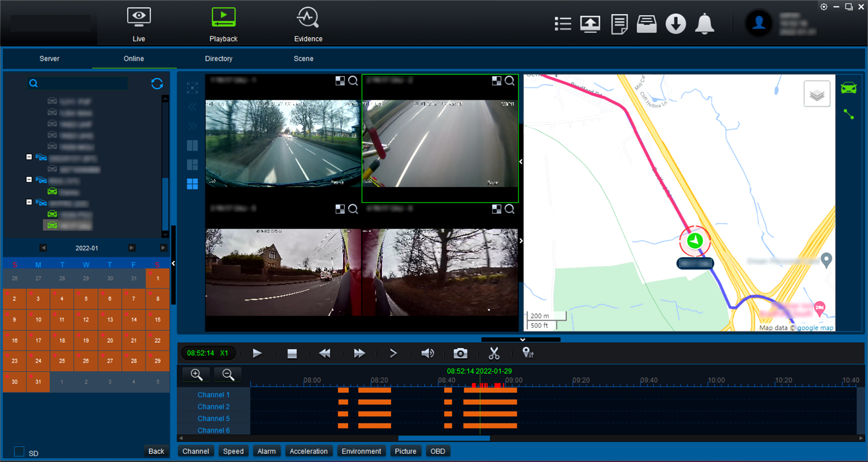Select the four-pane video layout icon
868x462 pixels.
tap(192, 184)
